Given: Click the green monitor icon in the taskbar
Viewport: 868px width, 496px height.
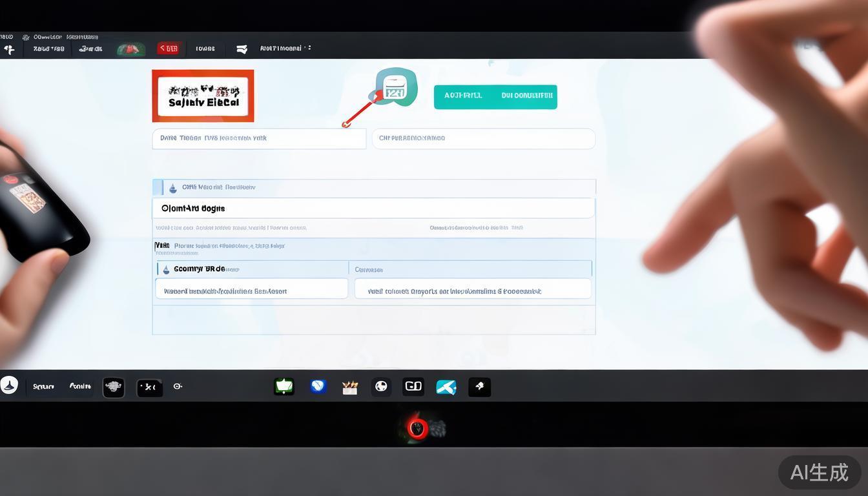Looking at the screenshot, I should tap(284, 387).
